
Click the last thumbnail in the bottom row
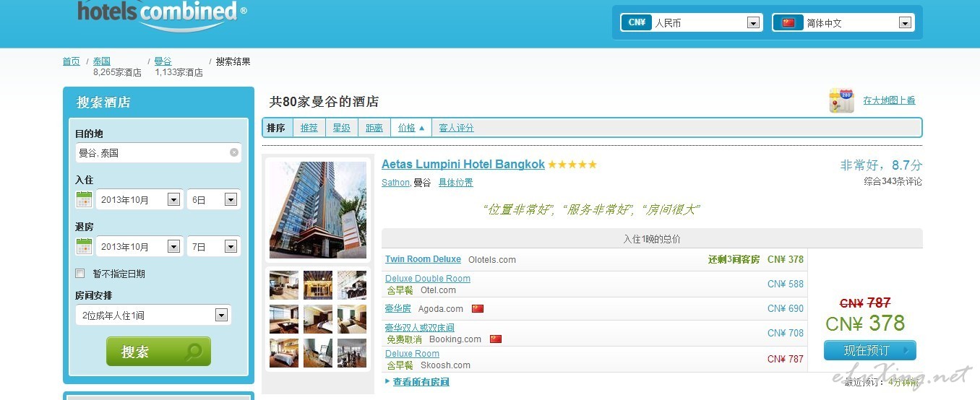point(352,353)
